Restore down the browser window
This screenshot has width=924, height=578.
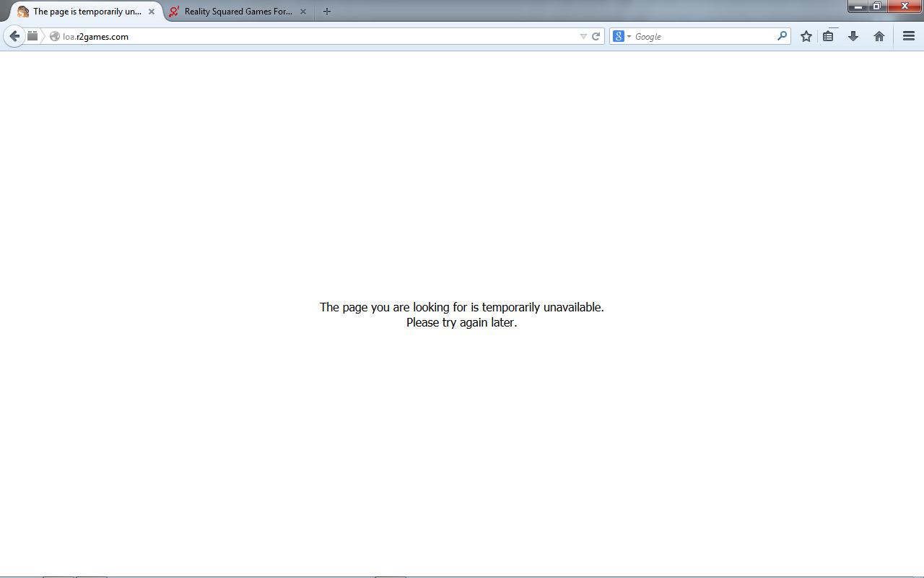coord(876,6)
